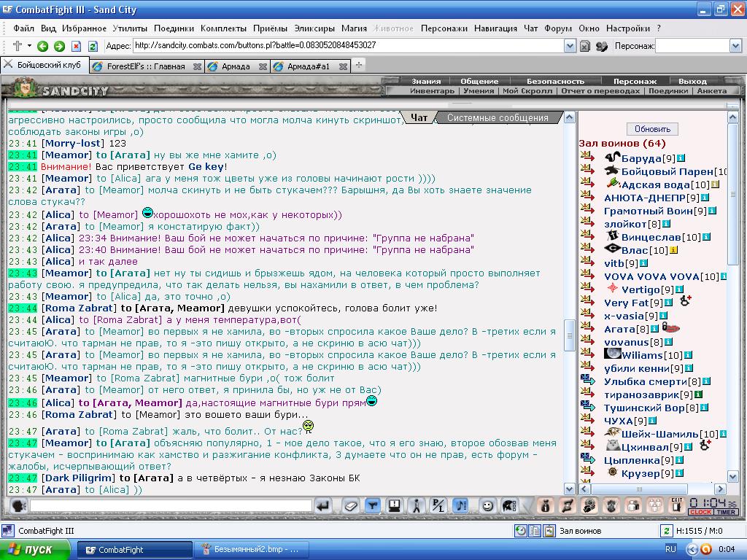Send message with the enter arrow icon

point(324,506)
